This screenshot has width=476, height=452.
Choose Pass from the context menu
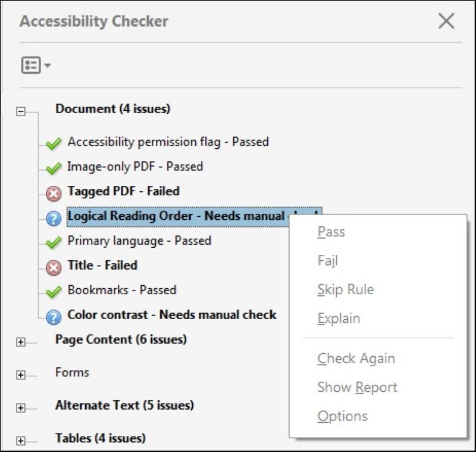331,232
